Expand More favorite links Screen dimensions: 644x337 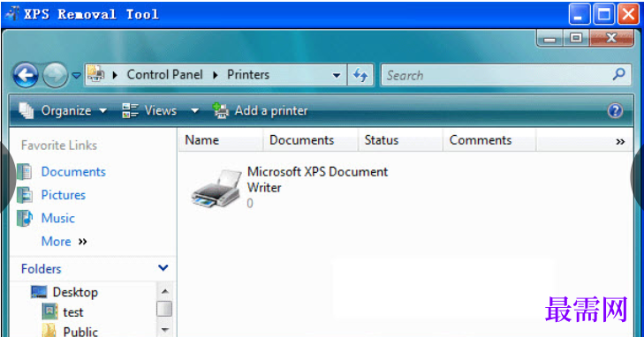64,242
